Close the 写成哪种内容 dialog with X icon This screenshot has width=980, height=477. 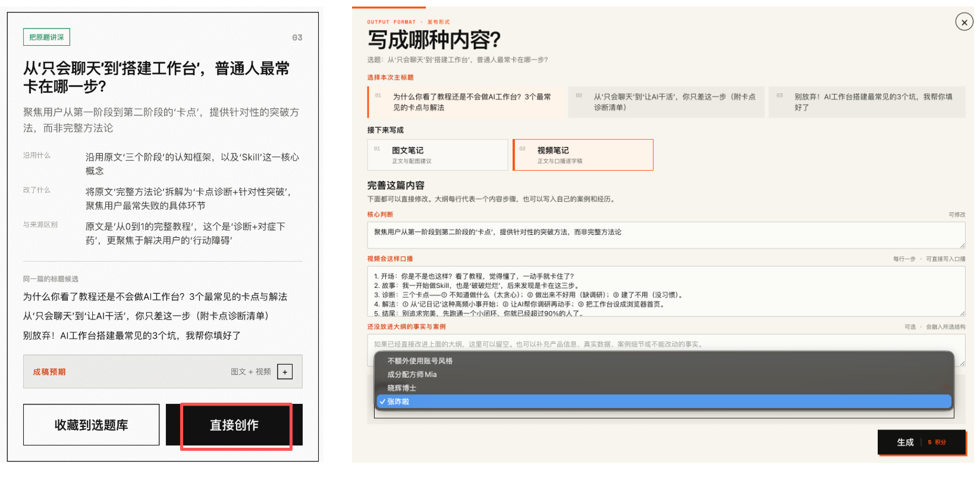964,22
